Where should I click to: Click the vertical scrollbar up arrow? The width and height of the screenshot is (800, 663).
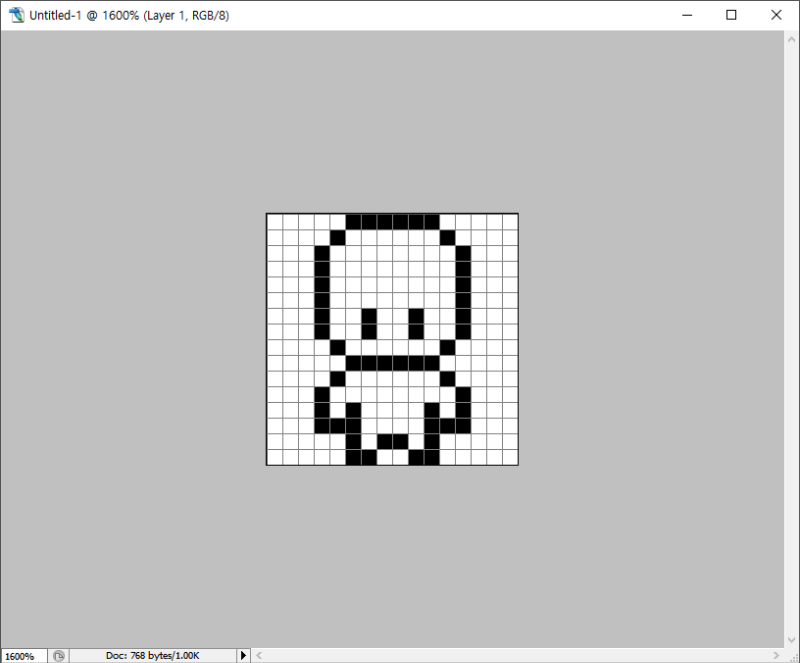tap(791, 39)
